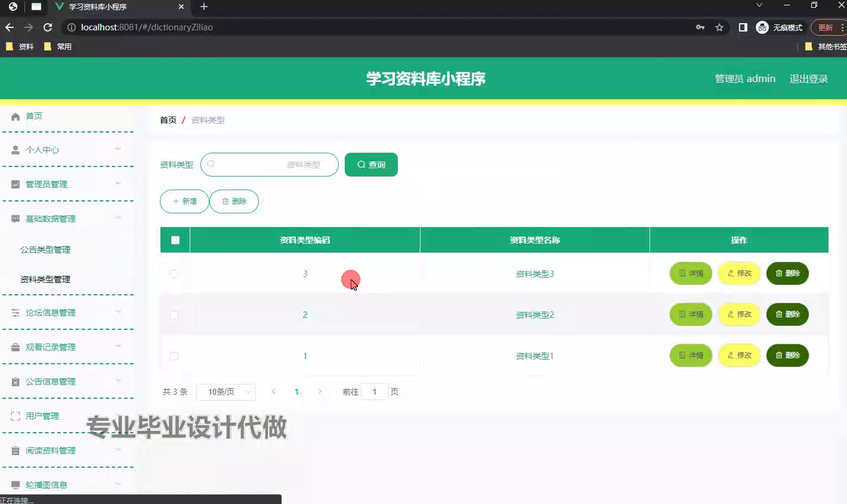Viewport: 847px width, 504px height.
Task: Click the site info icon before localhost URL
Action: [71, 27]
